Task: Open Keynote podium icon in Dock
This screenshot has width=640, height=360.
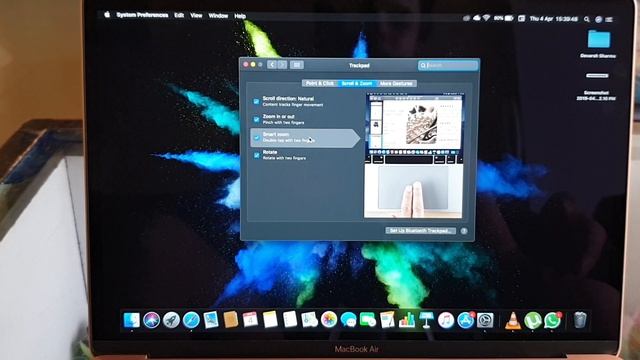Action: pos(427,320)
